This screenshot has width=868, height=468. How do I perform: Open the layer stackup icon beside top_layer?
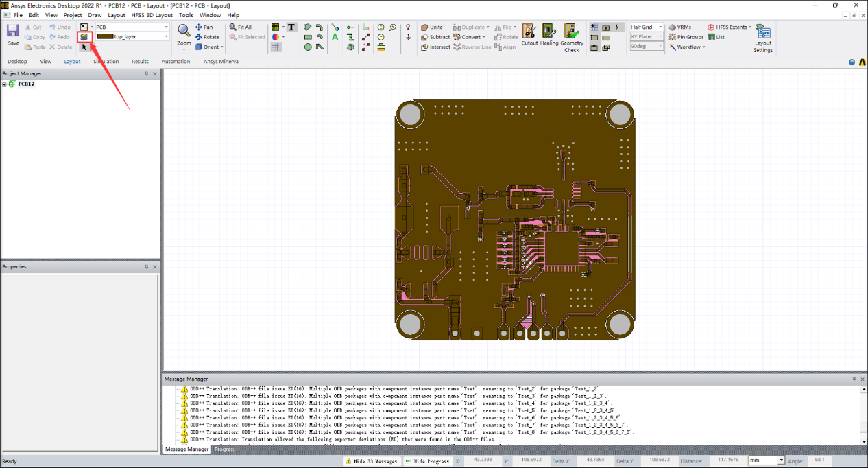pos(84,37)
